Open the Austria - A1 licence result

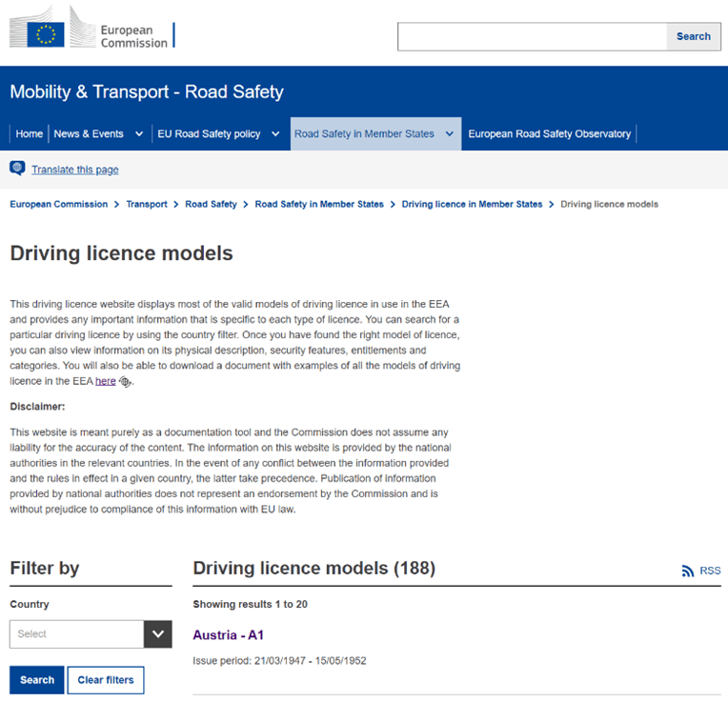tap(228, 634)
